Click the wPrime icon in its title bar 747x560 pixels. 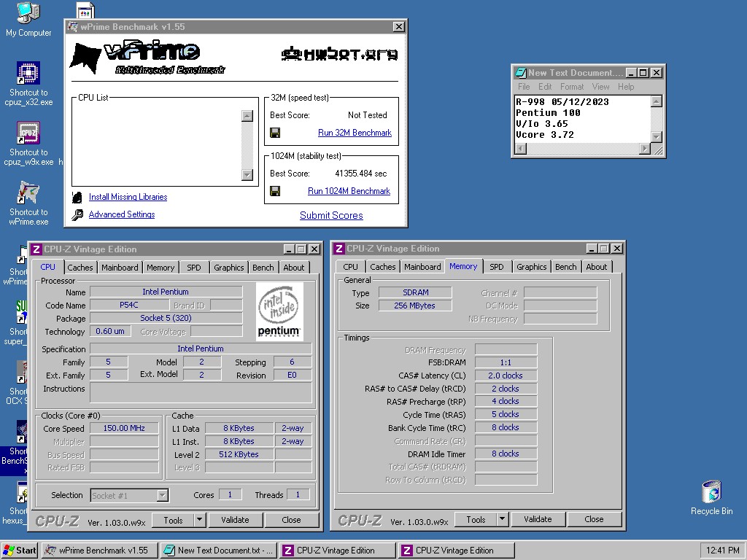[72, 27]
